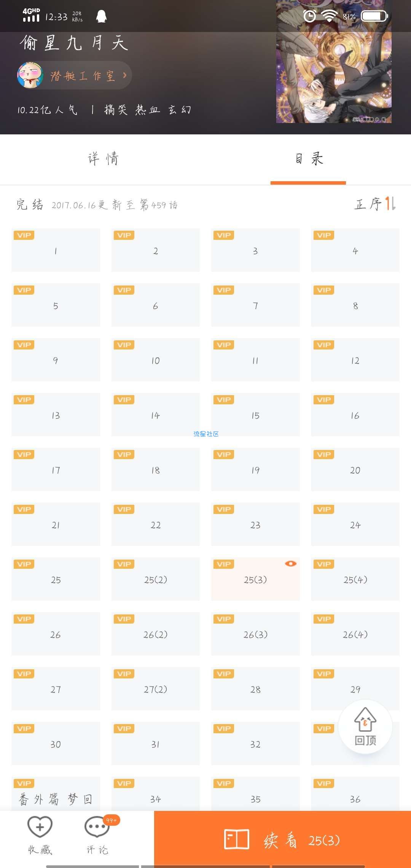411x868 pixels.
Task: Tap the 流星社区 link
Action: [x=206, y=434]
